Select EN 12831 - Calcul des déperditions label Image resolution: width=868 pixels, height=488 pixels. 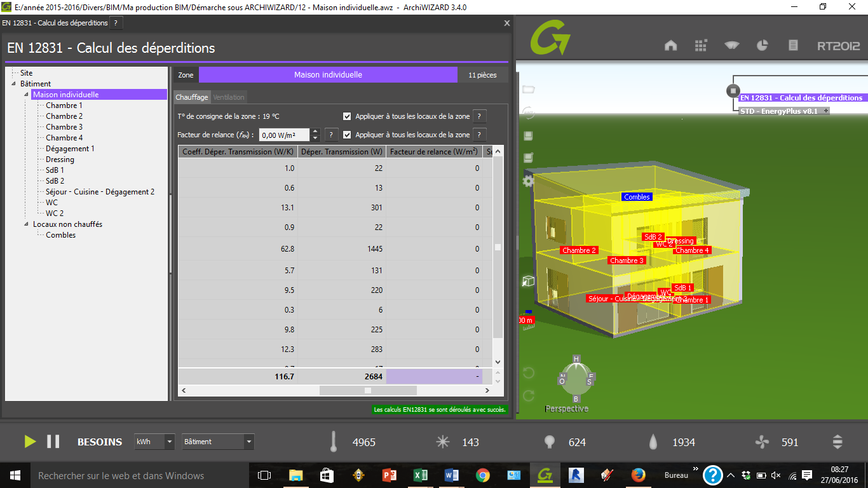coord(801,98)
